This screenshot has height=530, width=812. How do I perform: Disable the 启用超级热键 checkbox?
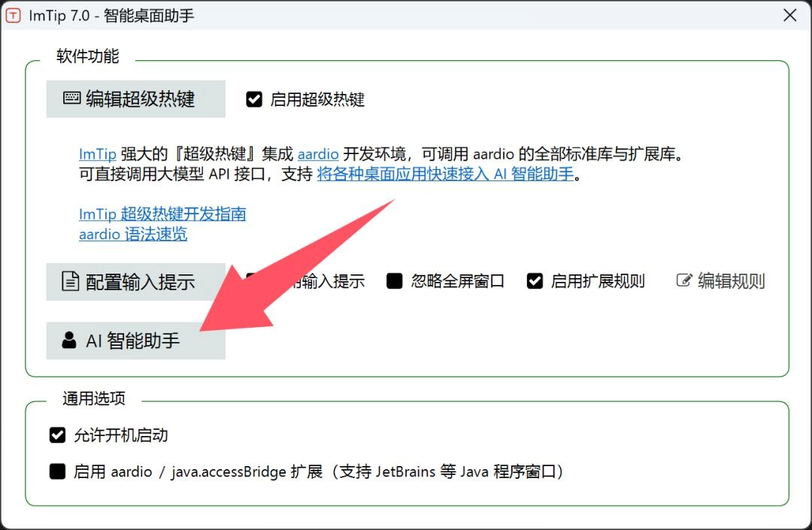[254, 98]
